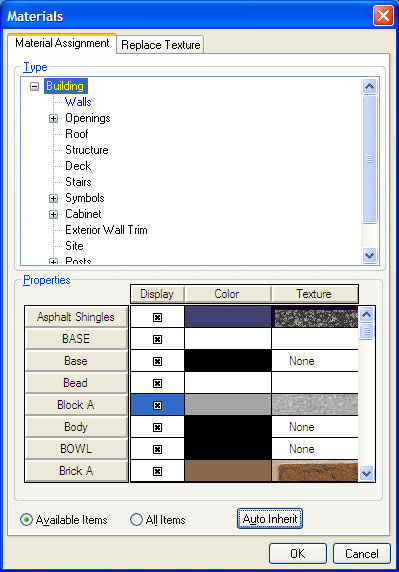Image resolution: width=399 pixels, height=572 pixels.
Task: Pick the Asphalt Shingles color swatch
Action: (228, 317)
